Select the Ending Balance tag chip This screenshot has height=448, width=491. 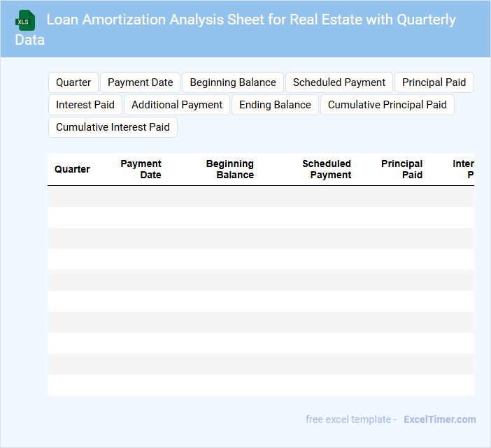click(x=275, y=105)
